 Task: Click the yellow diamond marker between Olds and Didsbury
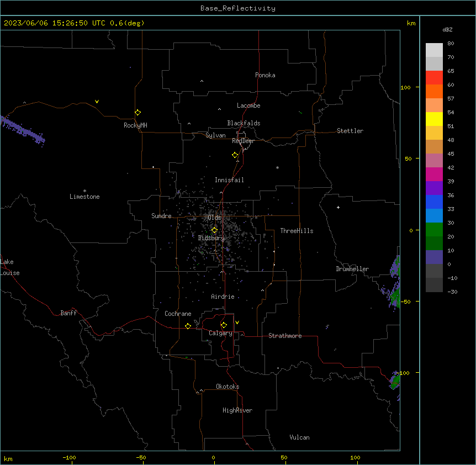214,230
